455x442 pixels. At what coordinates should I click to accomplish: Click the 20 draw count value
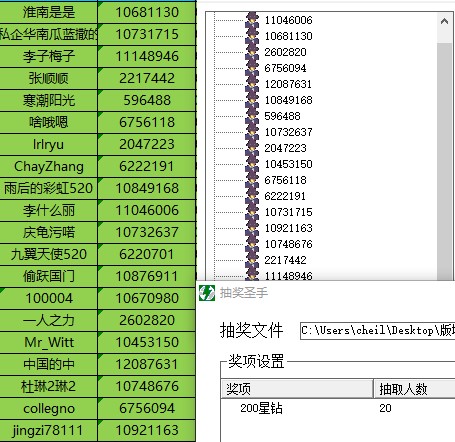click(385, 408)
